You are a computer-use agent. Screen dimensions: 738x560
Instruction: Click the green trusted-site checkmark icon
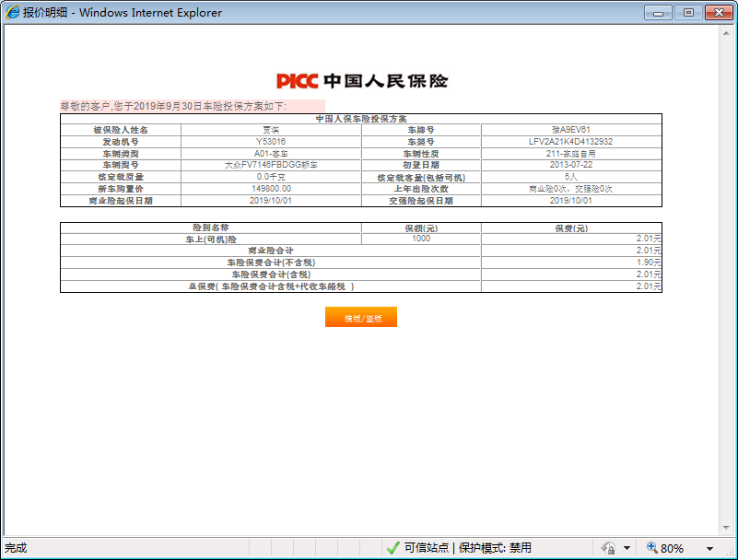(x=393, y=548)
